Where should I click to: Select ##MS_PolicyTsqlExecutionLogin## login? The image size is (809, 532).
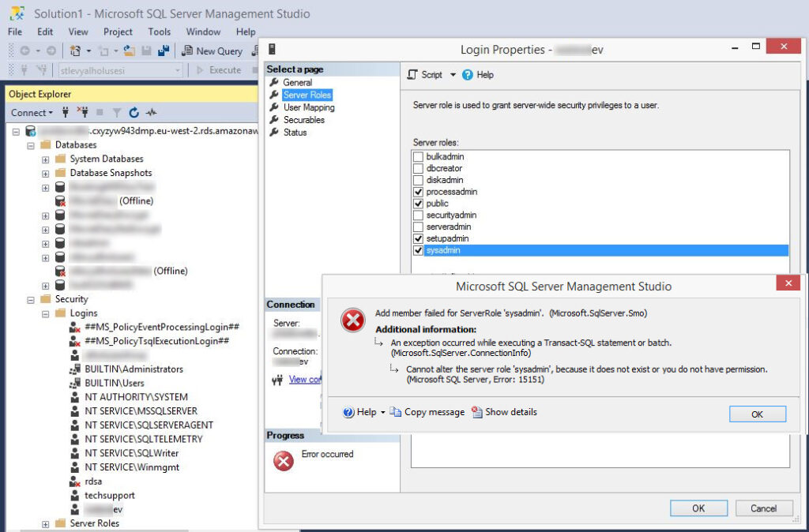[x=157, y=341]
